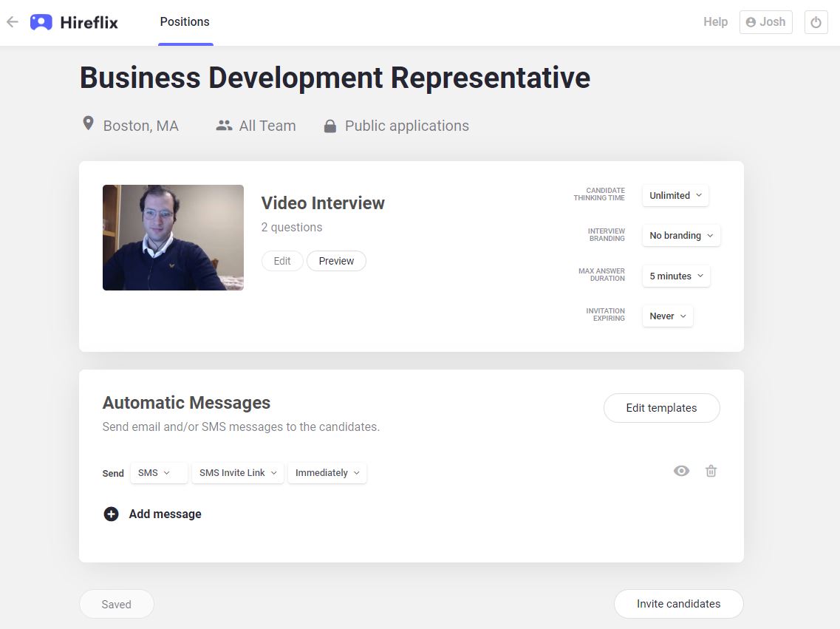Select the SMS Invite Link template dropdown
Screen dimensions: 840x629
238,473
